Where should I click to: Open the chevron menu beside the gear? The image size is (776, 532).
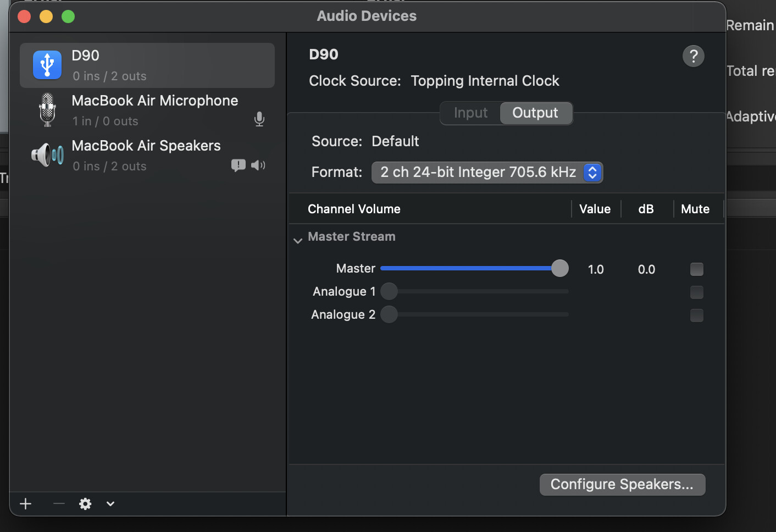tap(110, 503)
